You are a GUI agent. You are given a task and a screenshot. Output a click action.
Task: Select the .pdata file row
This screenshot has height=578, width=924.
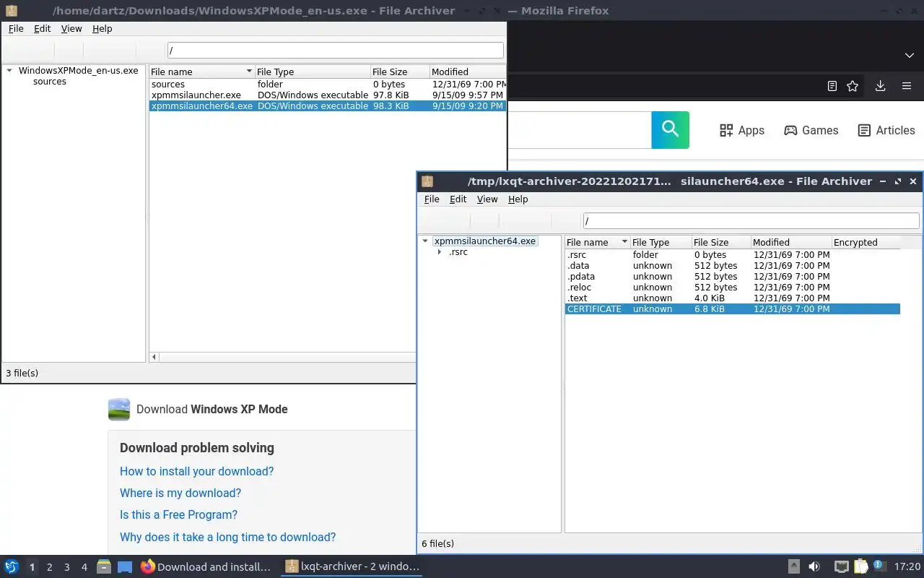click(x=733, y=276)
